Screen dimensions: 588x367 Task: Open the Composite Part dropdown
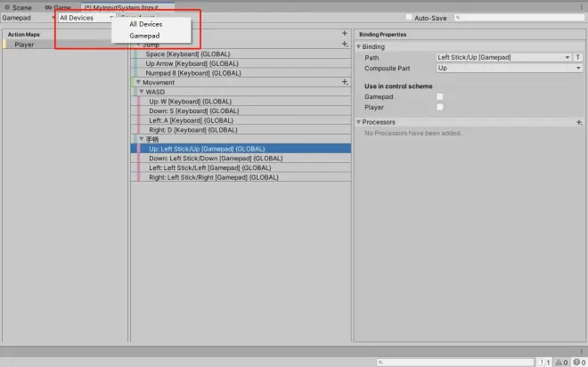510,69
